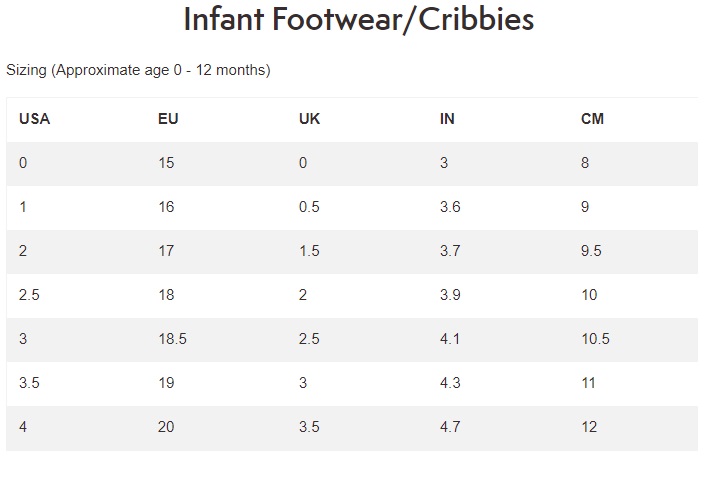Select the CM column header
Image resolution: width=711 pixels, height=489 pixels.
click(592, 119)
